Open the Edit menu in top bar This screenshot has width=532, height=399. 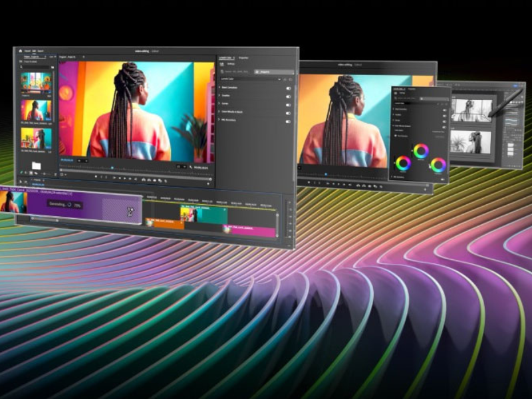[x=33, y=51]
